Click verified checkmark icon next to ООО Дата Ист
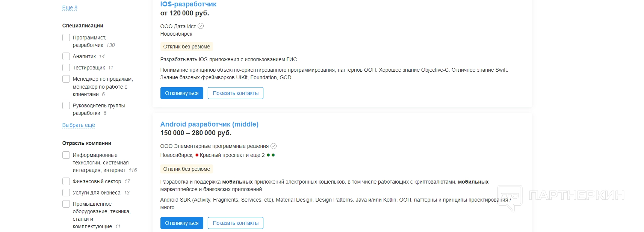 pos(201,26)
